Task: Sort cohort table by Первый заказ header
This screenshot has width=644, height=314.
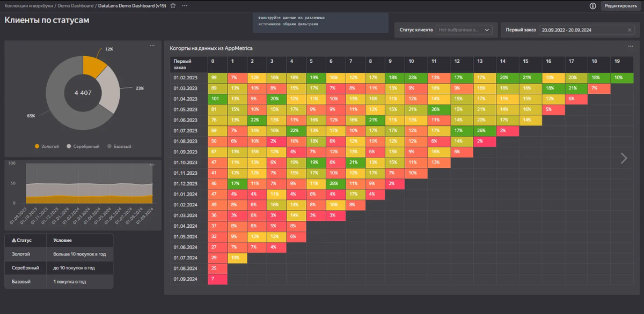Action: pyautogui.click(x=182, y=64)
